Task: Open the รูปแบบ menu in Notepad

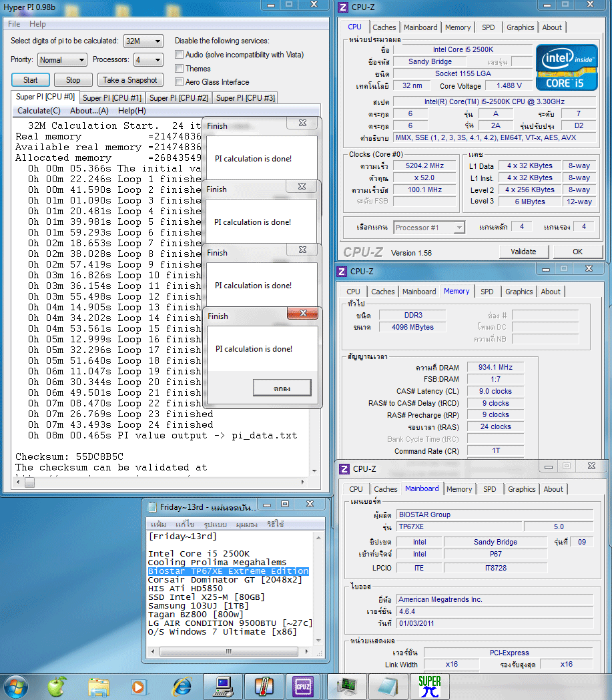Action: coord(215,524)
